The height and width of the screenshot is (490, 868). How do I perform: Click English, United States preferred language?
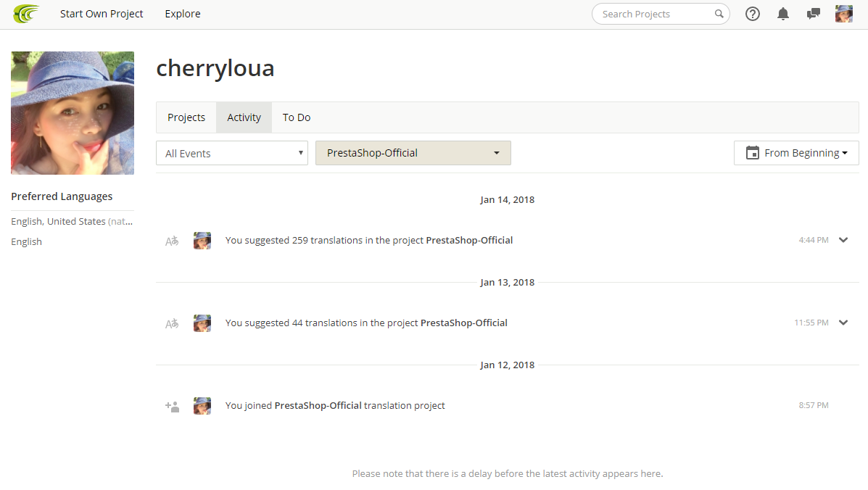tap(72, 221)
